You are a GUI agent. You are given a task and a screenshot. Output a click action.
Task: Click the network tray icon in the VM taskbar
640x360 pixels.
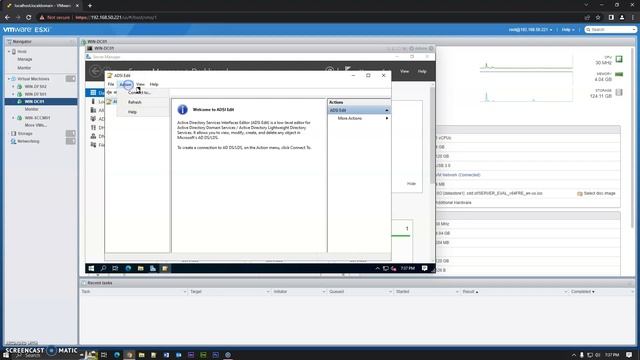click(x=386, y=268)
